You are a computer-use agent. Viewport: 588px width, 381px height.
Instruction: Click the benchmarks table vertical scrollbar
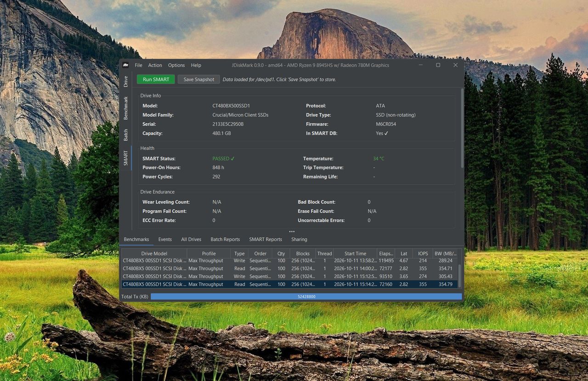click(460, 275)
